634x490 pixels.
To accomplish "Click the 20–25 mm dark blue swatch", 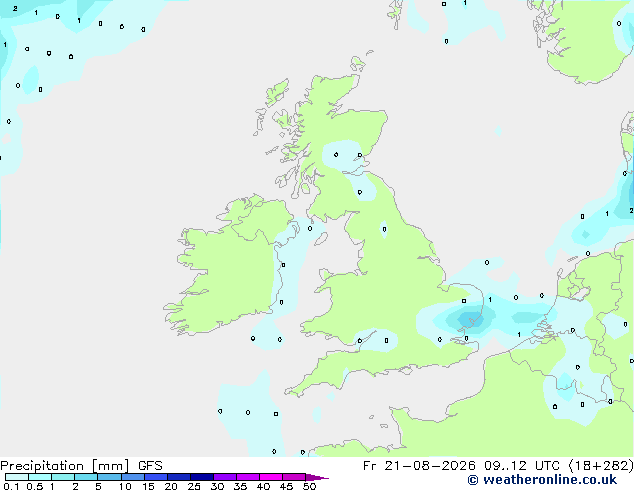I will tap(179, 477).
